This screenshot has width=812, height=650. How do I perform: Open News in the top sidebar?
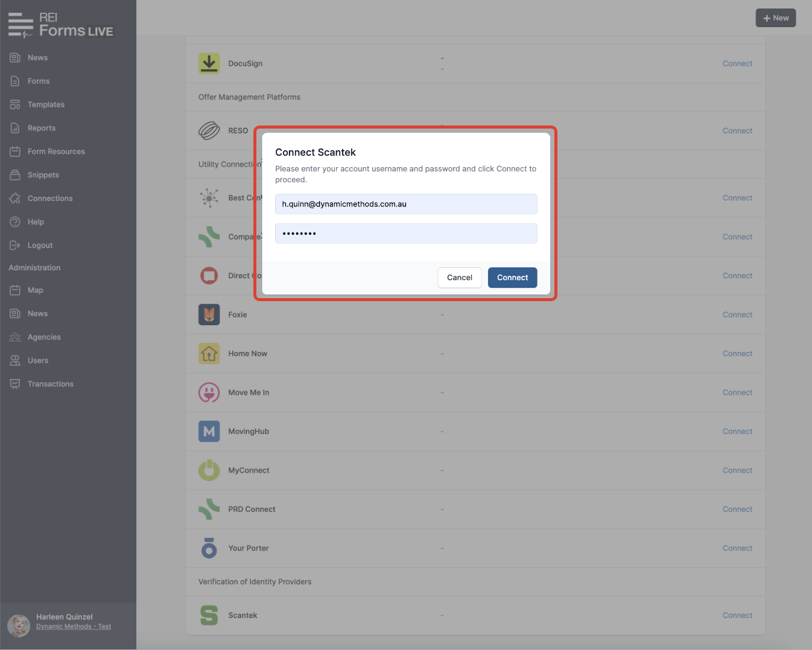tap(37, 58)
